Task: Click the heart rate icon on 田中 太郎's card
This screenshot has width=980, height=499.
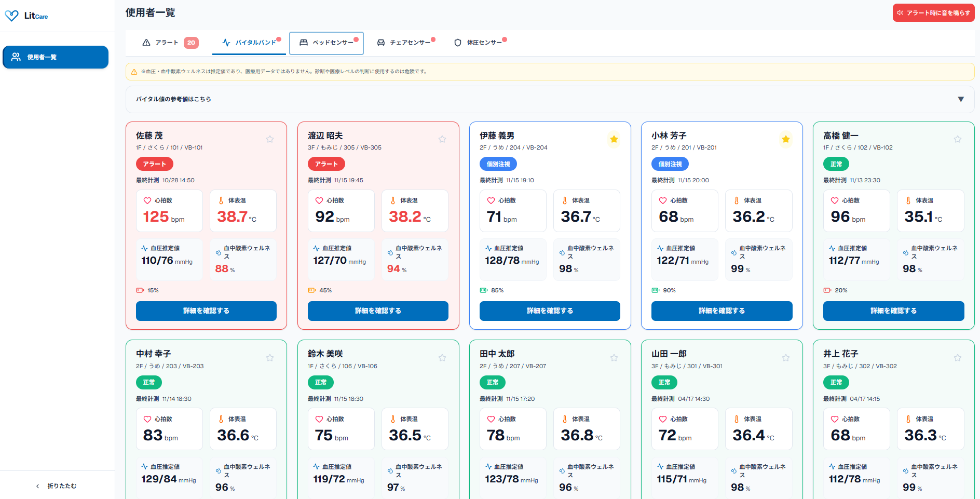Action: point(491,419)
